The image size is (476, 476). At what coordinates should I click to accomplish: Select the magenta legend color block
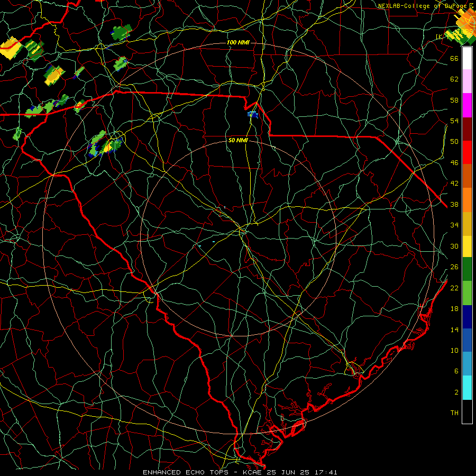pyautogui.click(x=467, y=105)
